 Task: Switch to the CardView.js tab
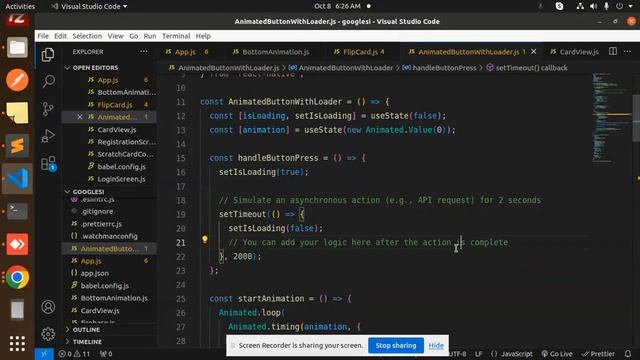click(x=575, y=52)
